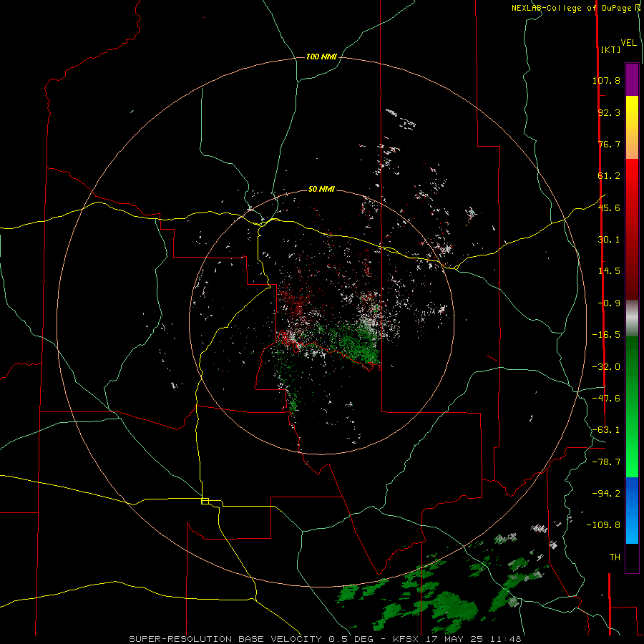The width and height of the screenshot is (644, 644).
Task: Click the VEL legend heading
Action: pos(628,43)
